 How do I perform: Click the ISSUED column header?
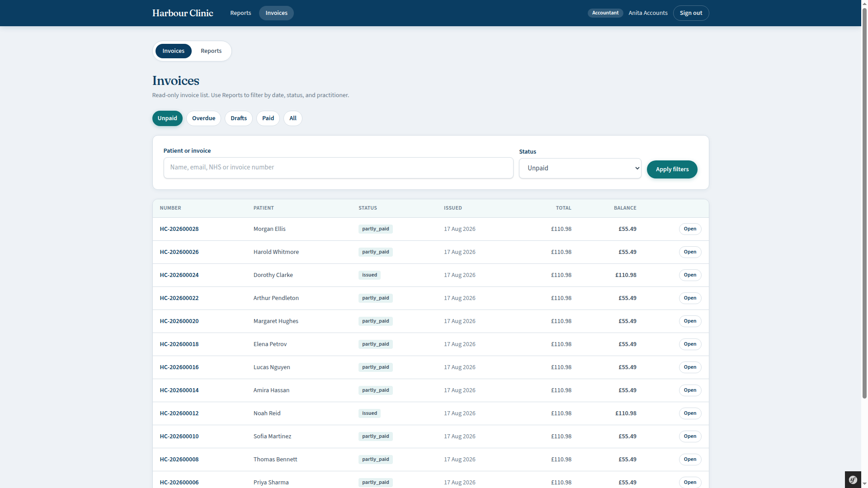453,208
